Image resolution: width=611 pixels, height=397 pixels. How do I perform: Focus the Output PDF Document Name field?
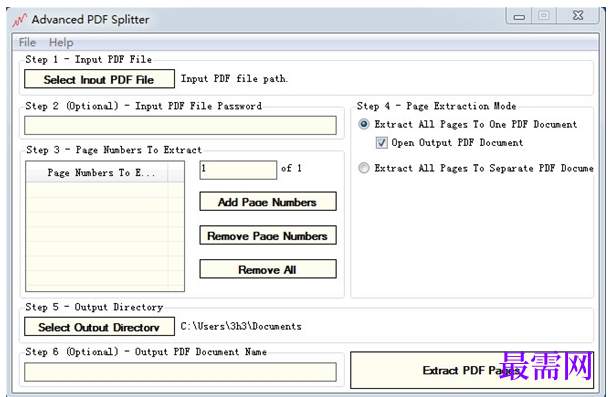pyautogui.click(x=180, y=372)
